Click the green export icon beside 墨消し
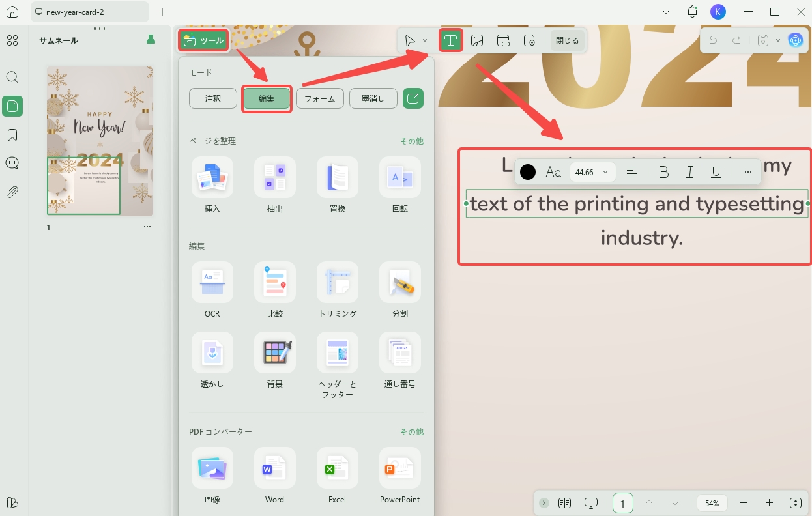Viewport: 812px width, 516px height. [x=413, y=99]
